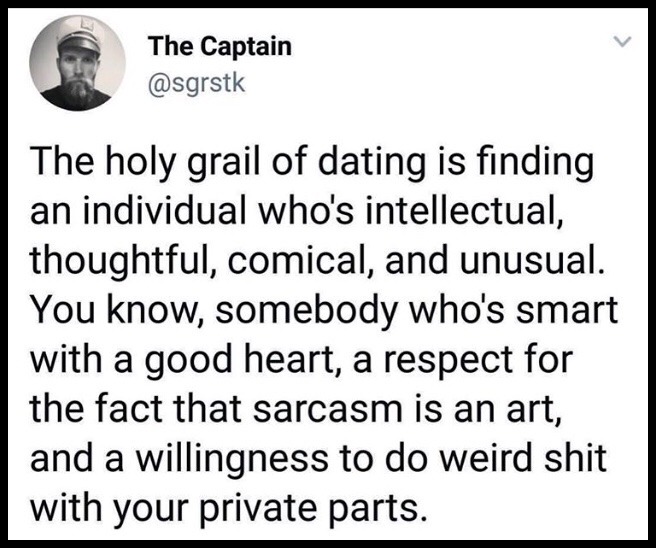Open The Captain's profile picture
This screenshot has width=656, height=548.
(x=77, y=63)
